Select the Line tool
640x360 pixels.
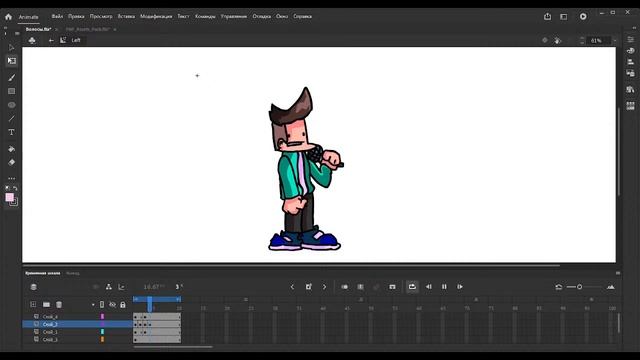[x=11, y=119]
